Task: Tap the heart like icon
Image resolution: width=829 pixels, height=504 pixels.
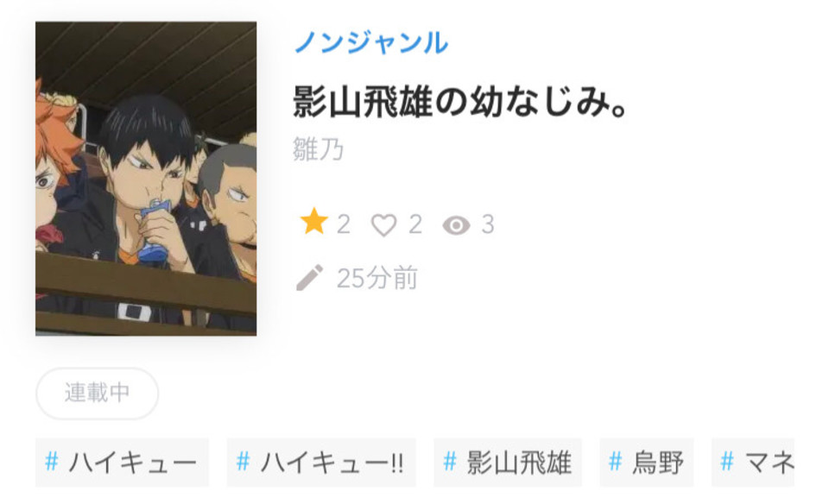Action: (383, 225)
